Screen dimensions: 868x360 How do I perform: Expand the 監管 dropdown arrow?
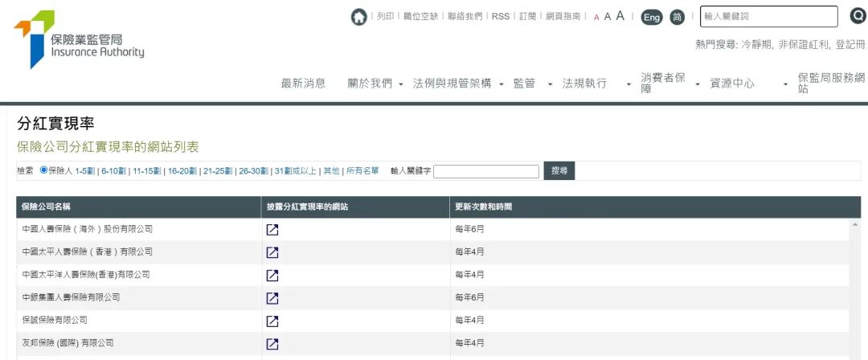551,84
